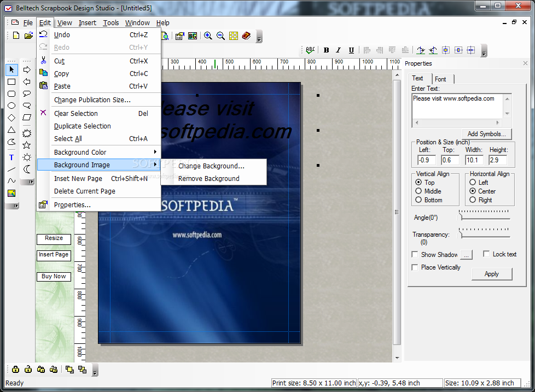This screenshot has height=392, width=535.
Task: Activate the blue T text tool
Action: 11,157
